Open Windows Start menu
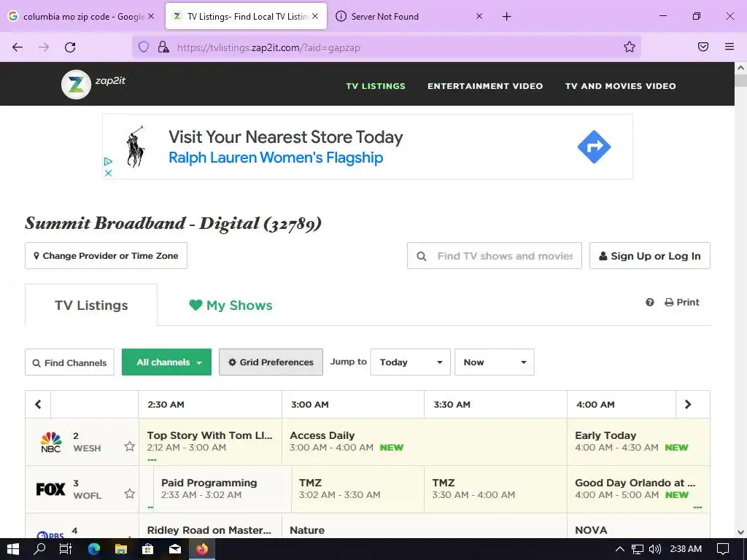This screenshot has width=747, height=560. pyautogui.click(x=13, y=549)
